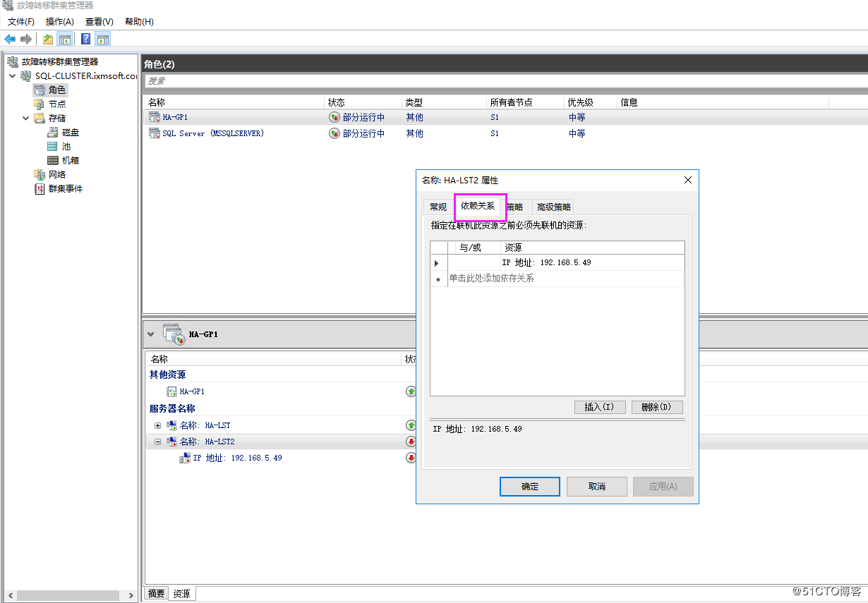Expand the HA-LST server name entry
The width and height of the screenshot is (868, 603).
coord(158,425)
